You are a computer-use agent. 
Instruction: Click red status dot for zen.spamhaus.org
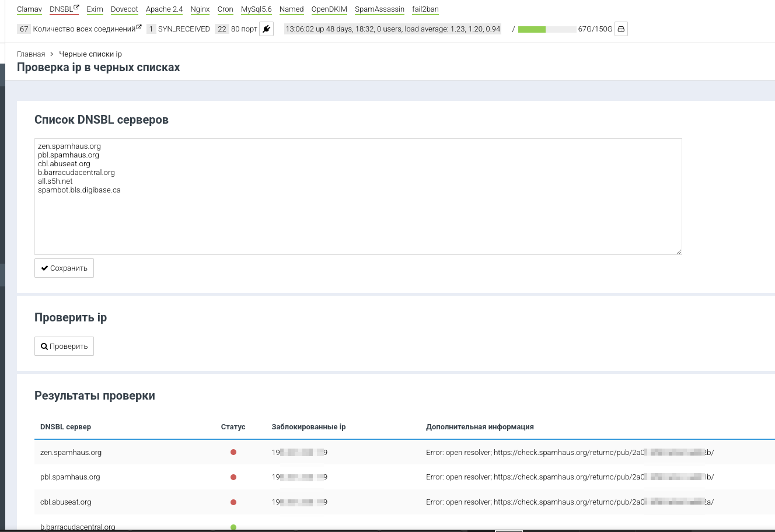point(233,452)
